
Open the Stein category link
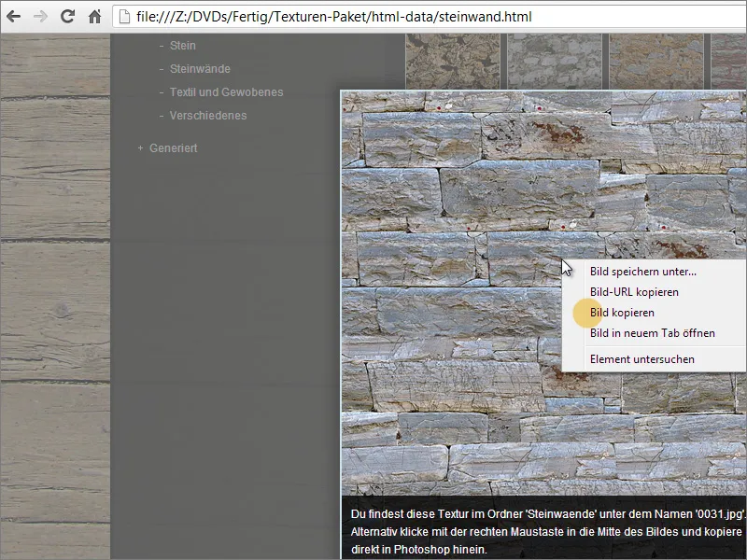(x=182, y=46)
